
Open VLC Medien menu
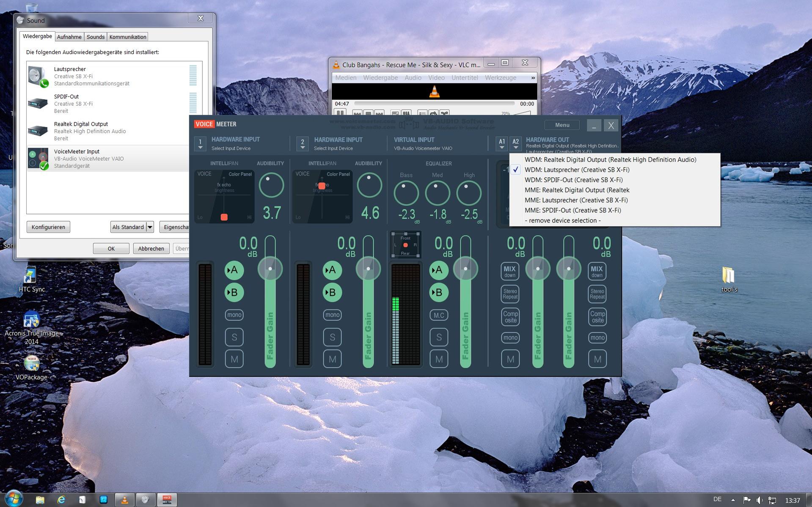pos(346,78)
